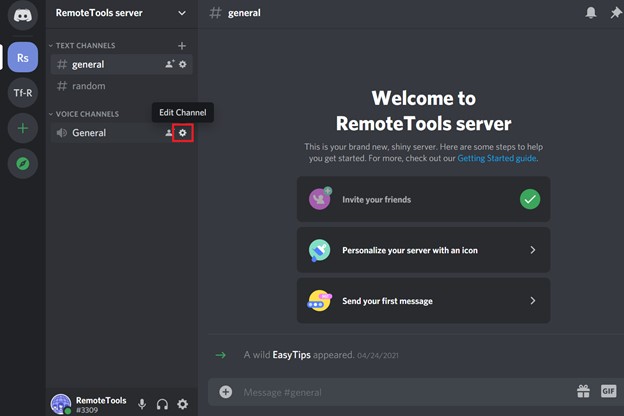Screen dimensions: 624x416
Task: Collapse the VOICE CHANNELS category
Action: [84, 114]
